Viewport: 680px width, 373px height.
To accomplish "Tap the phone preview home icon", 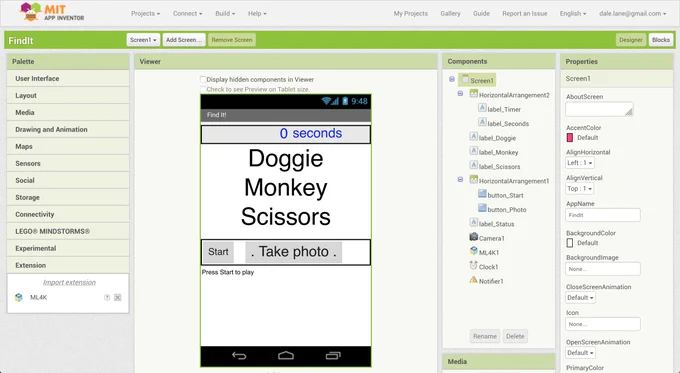I will (x=286, y=356).
